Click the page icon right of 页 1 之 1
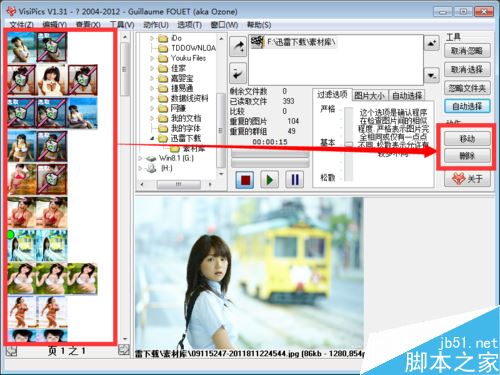This screenshot has width=500, height=375. (x=124, y=350)
